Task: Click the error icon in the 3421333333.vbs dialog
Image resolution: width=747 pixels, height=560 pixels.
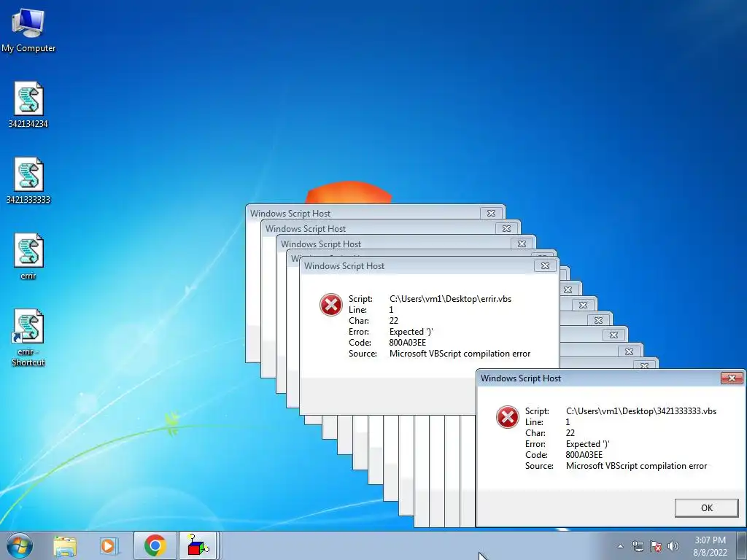Action: pos(508,417)
